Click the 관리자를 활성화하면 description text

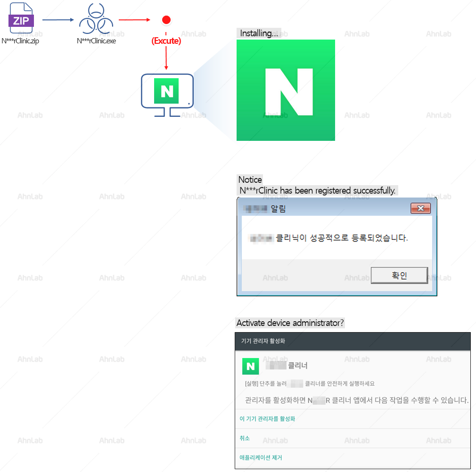357,400
